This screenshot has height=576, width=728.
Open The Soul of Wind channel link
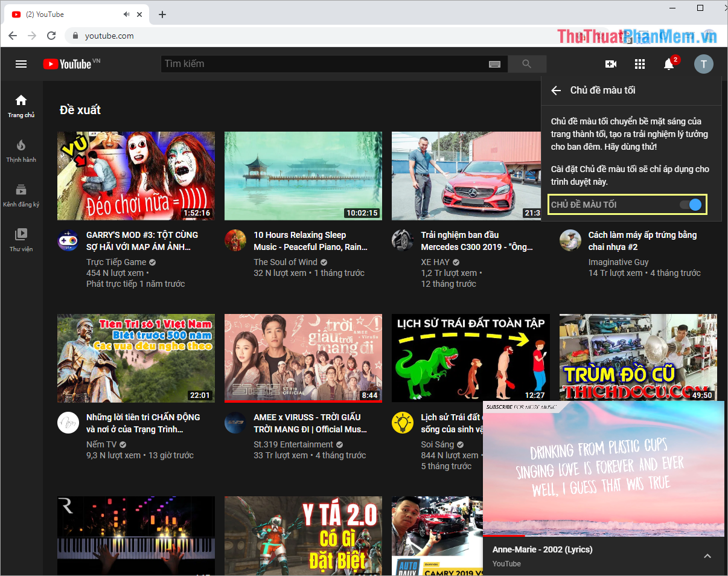[x=285, y=262]
